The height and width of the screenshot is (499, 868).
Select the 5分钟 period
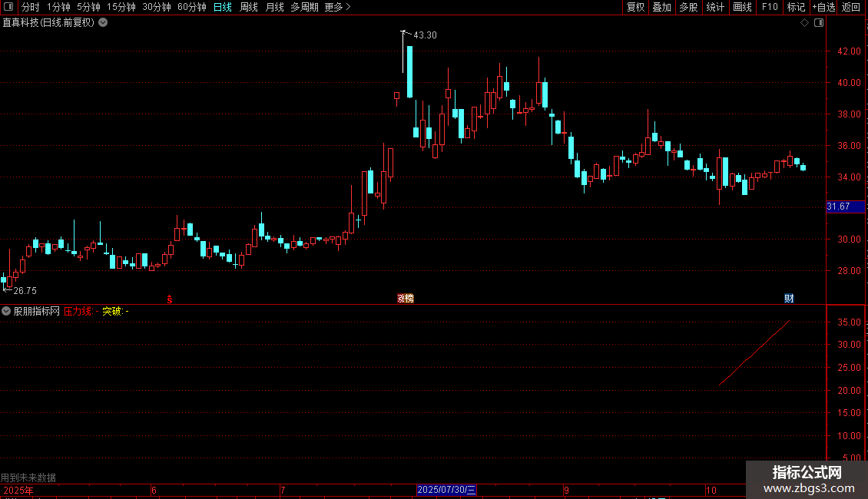[88, 7]
